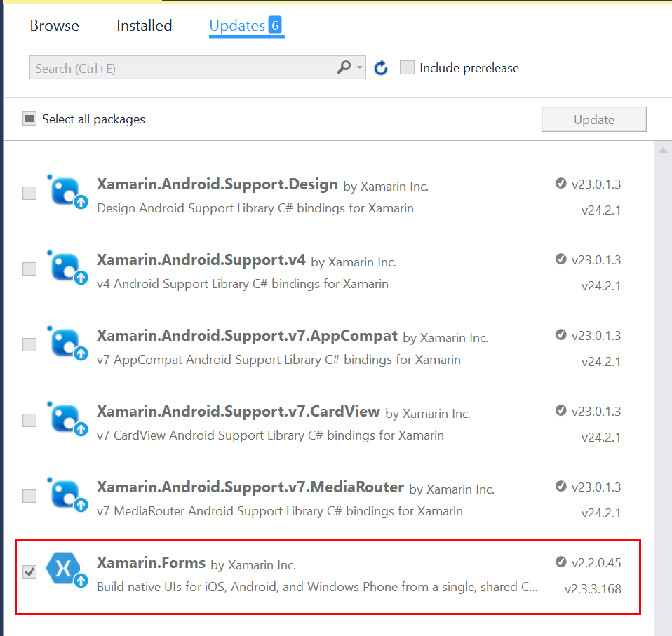Select Xamarin.Android.Support.v7.CardView package title
672x636 pixels.
[238, 412]
